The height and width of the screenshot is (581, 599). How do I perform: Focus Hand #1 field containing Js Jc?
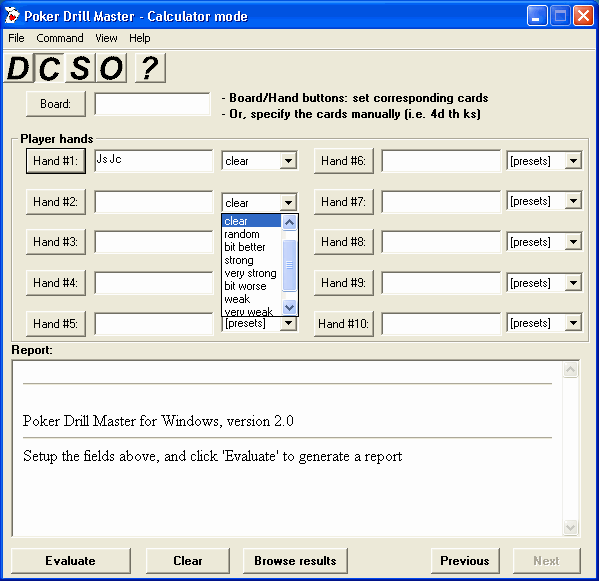[x=154, y=160]
